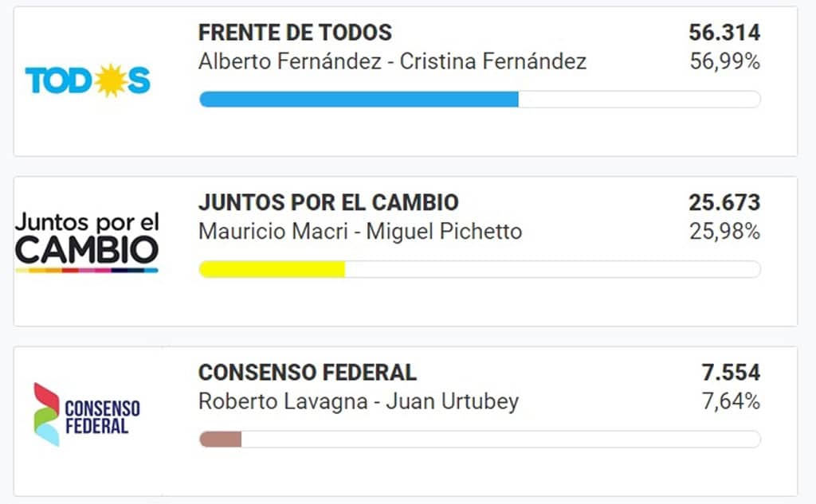This screenshot has width=816, height=504.
Task: Click the 56.314 vote count
Action: 724,33
